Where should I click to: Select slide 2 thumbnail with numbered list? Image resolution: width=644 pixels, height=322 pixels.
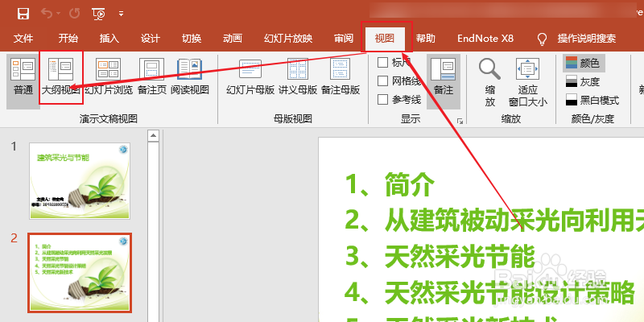click(x=80, y=273)
